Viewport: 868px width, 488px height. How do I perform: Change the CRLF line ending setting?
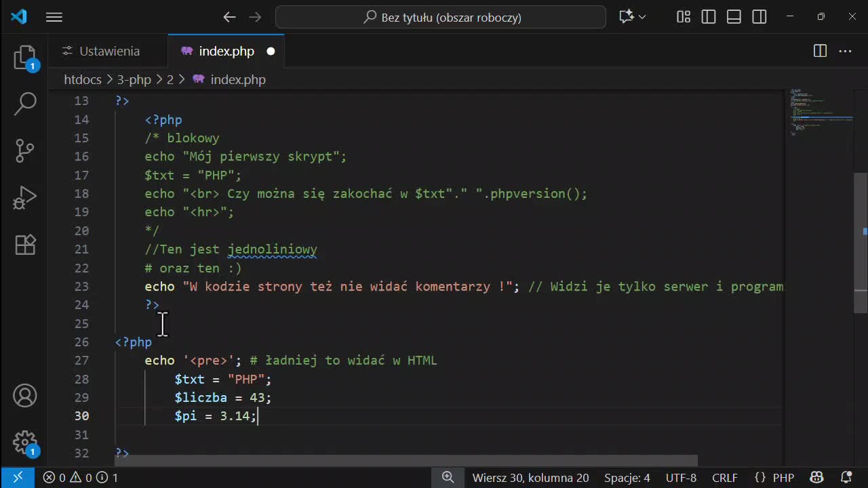(724, 478)
